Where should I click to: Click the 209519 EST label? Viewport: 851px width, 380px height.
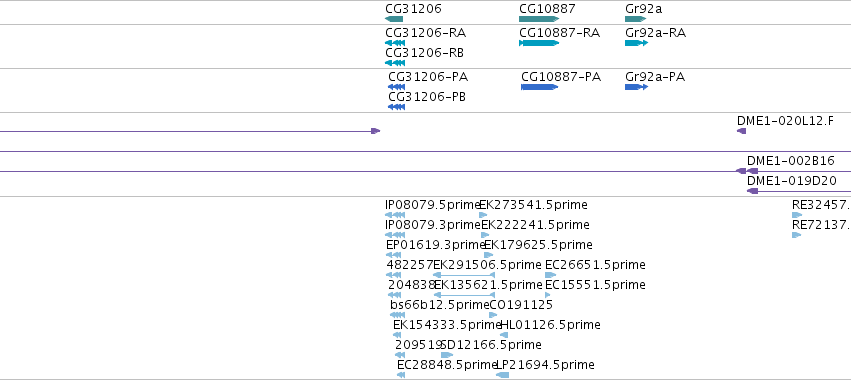(418, 345)
